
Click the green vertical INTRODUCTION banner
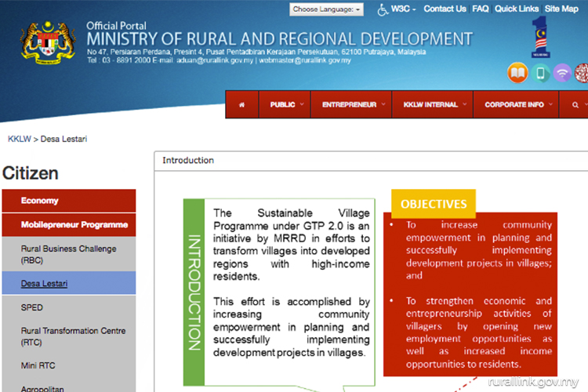click(x=194, y=292)
